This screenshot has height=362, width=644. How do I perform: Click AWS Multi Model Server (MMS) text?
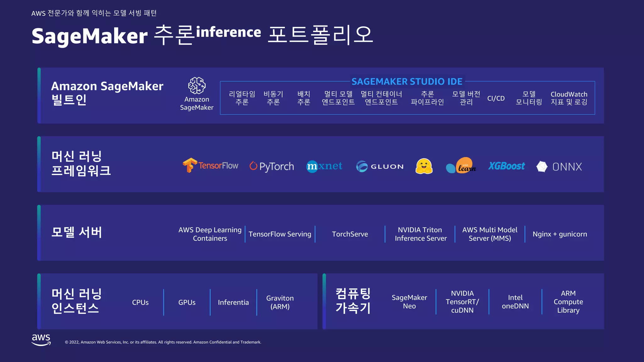[x=490, y=234]
